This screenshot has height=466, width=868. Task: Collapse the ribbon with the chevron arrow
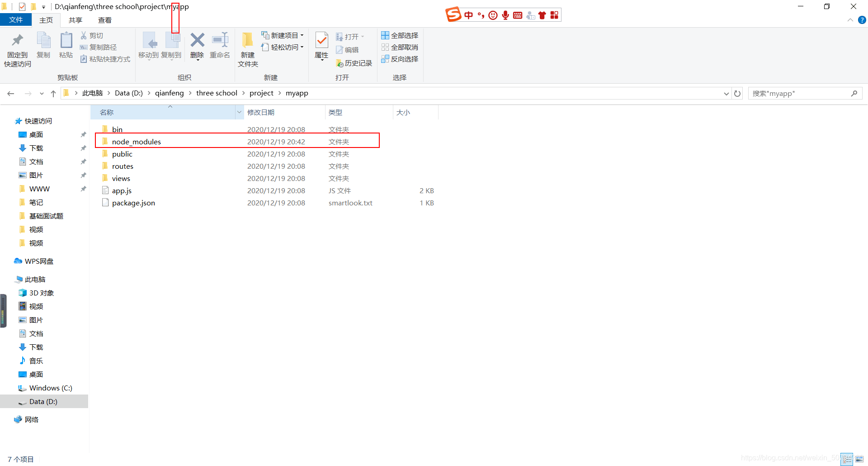coord(850,20)
